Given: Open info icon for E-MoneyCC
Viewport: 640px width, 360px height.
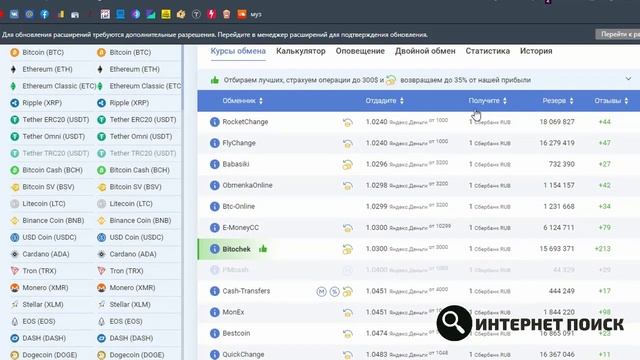Looking at the screenshot, I should 215,228.
